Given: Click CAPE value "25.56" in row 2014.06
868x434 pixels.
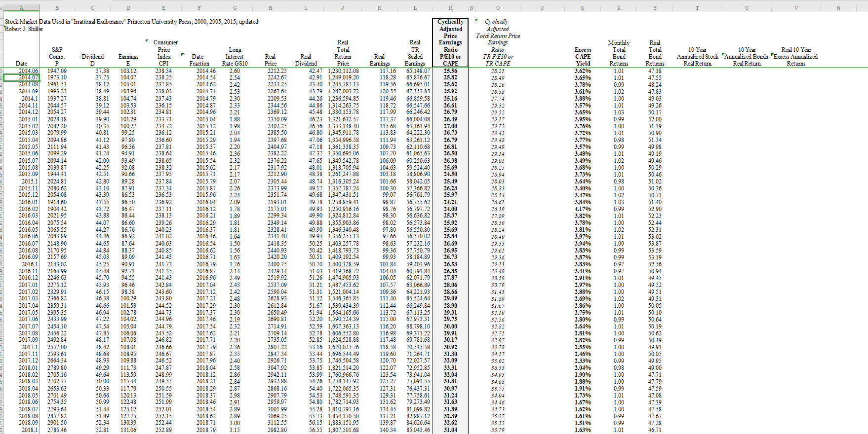Looking at the screenshot, I should click(450, 71).
